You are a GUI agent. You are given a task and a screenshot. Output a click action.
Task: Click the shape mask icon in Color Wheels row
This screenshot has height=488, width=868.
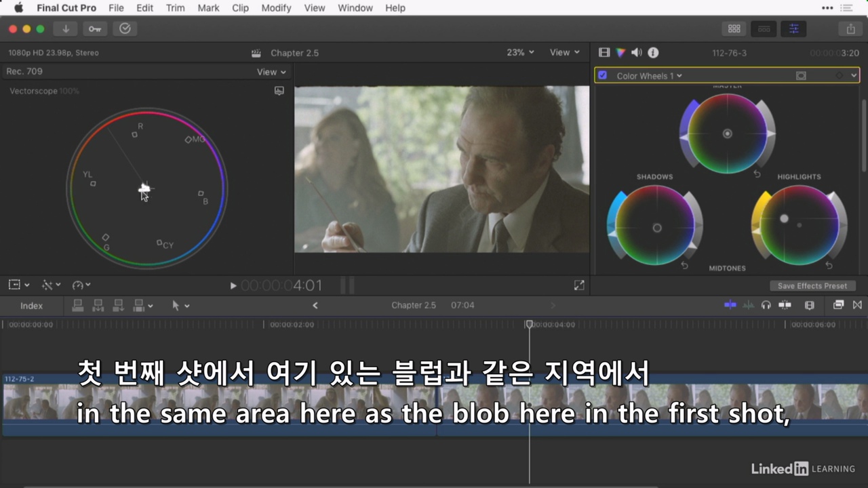coord(801,76)
